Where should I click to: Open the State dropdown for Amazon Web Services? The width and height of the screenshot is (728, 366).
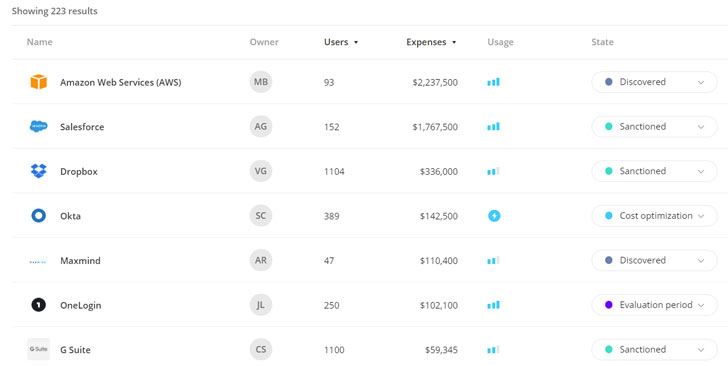[x=654, y=82]
